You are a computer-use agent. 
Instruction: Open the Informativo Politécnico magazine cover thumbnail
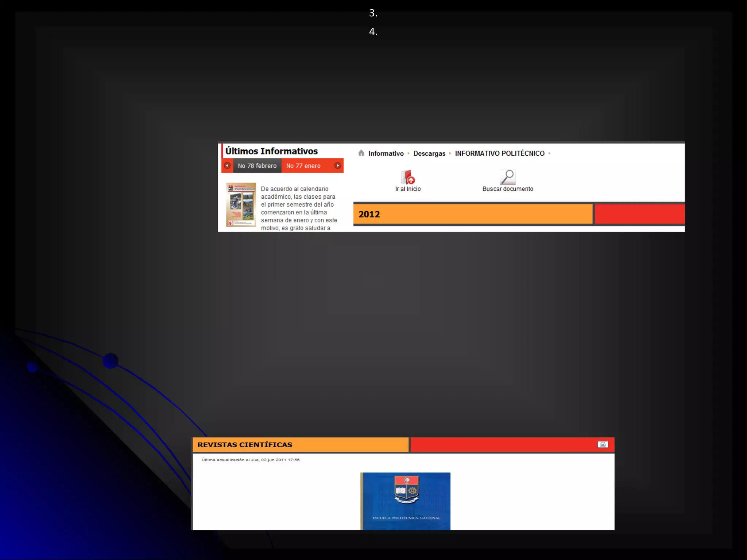pyautogui.click(x=241, y=205)
